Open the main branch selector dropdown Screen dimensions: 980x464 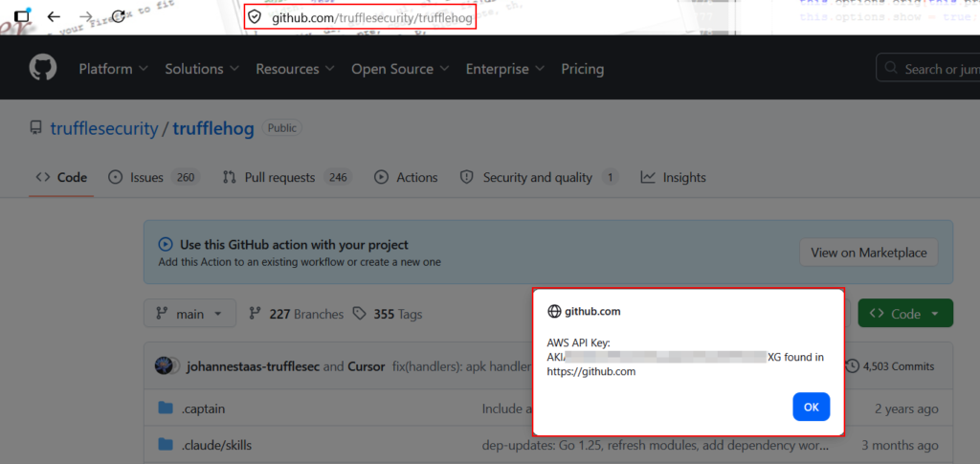coord(190,314)
